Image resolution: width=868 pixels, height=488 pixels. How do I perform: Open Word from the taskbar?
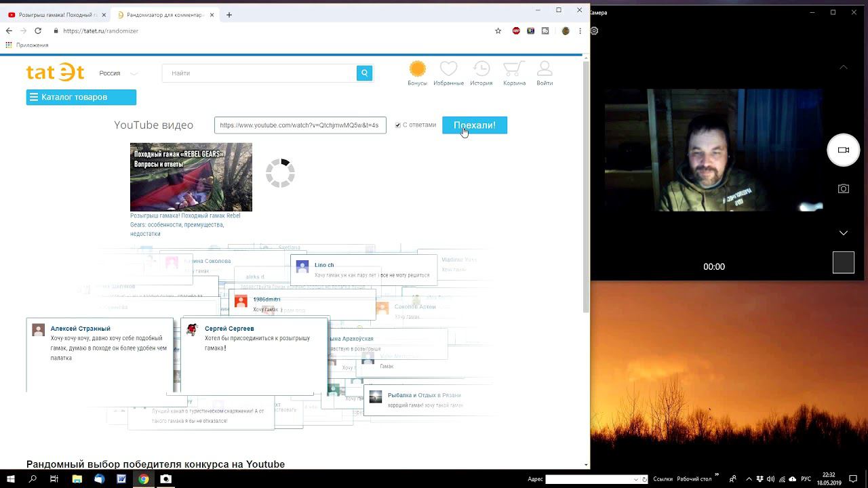click(121, 479)
